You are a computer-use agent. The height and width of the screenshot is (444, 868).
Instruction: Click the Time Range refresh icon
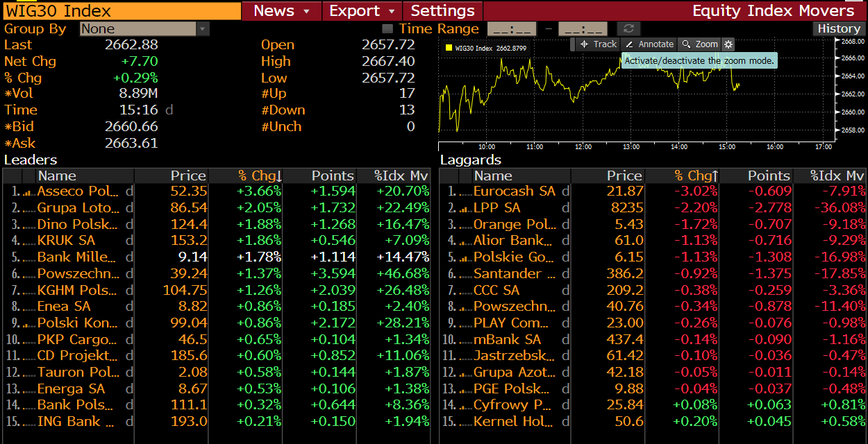pos(628,28)
